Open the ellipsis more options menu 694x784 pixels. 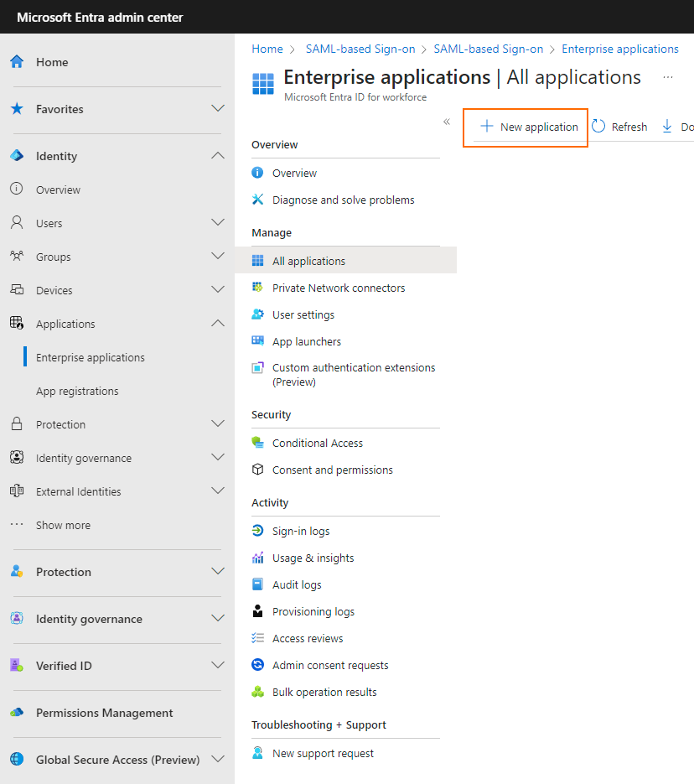tap(668, 77)
